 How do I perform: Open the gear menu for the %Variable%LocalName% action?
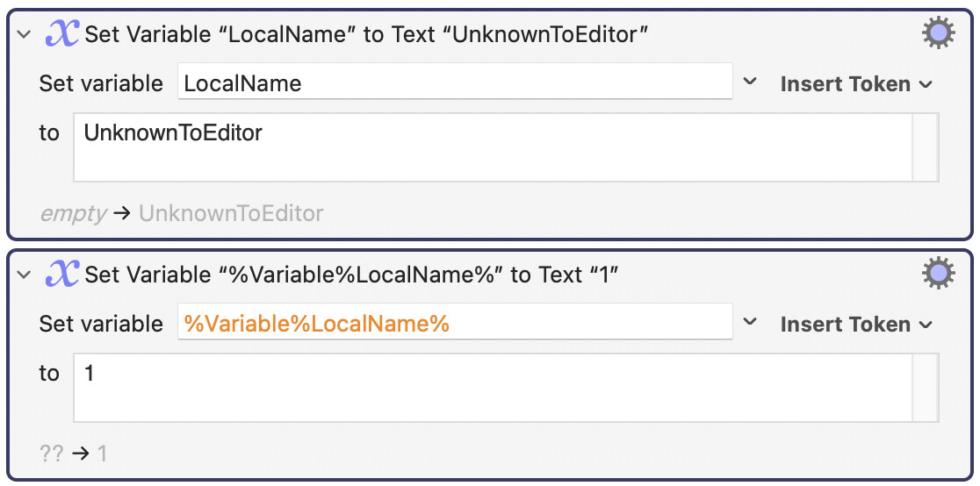(938, 274)
